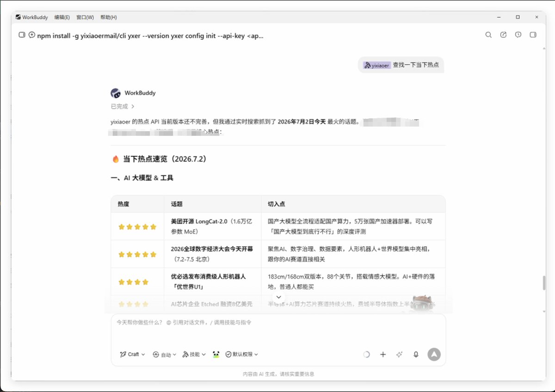Open the 技能 skills dropdown
Screen dimensions: 555x392
click(x=194, y=354)
